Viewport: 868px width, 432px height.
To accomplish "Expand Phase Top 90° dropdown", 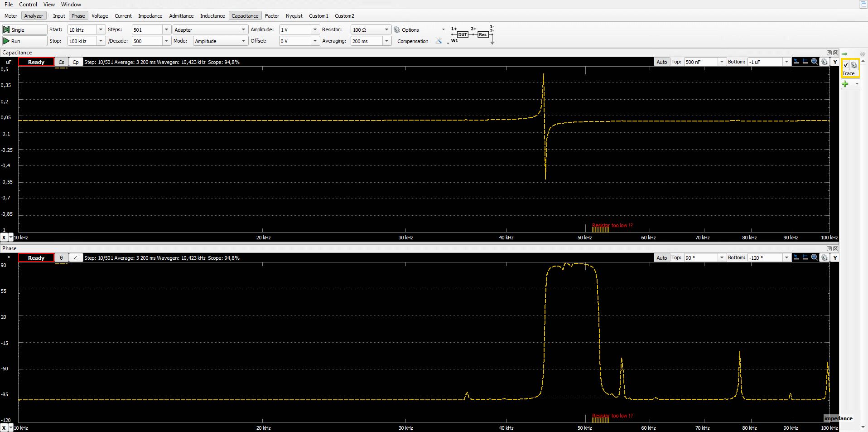I will coord(722,258).
